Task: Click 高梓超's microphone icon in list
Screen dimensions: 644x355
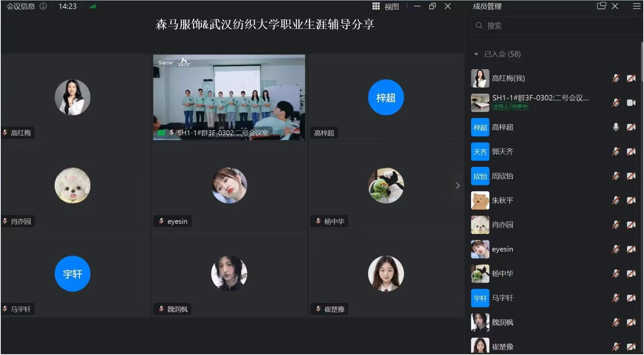Action: click(x=616, y=127)
